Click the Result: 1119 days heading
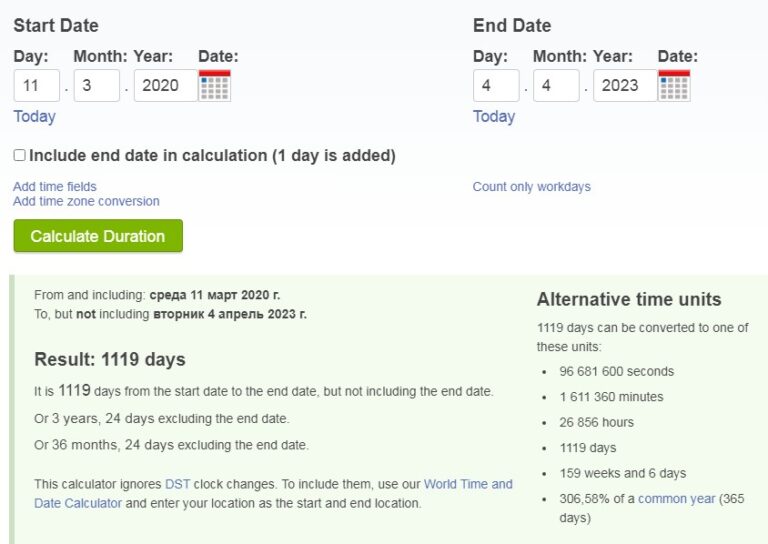Viewport: 768px width, 544px height. coord(110,359)
